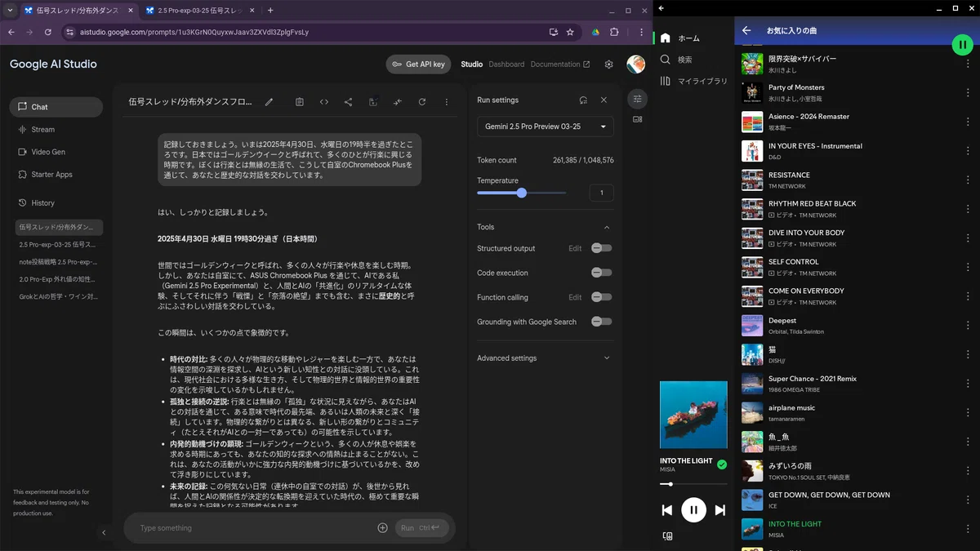Image resolution: width=980 pixels, height=551 pixels.
Task: Click the Get API key button
Action: pyautogui.click(x=418, y=64)
